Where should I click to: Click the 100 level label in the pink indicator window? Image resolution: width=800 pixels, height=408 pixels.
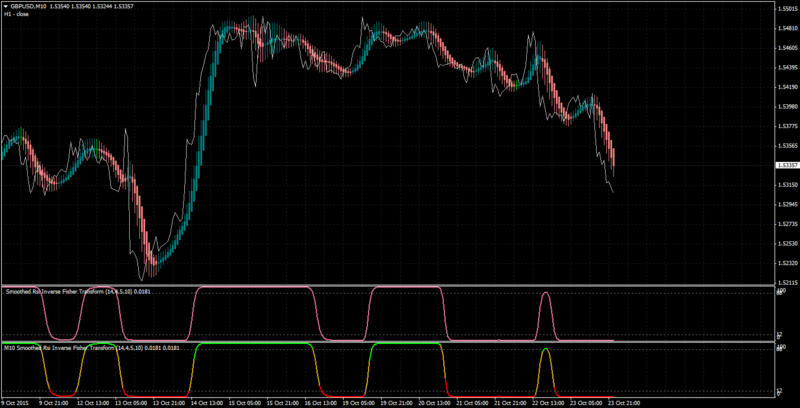tap(781, 290)
